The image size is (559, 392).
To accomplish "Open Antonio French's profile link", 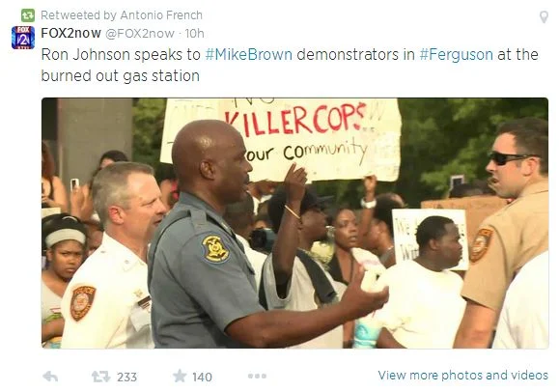I will pyautogui.click(x=161, y=15).
